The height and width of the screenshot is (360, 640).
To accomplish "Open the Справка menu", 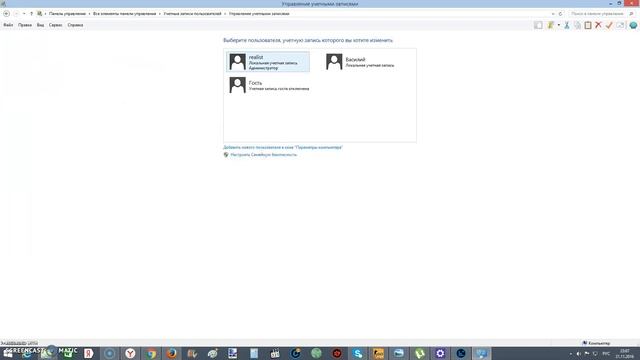I will pos(75,25).
